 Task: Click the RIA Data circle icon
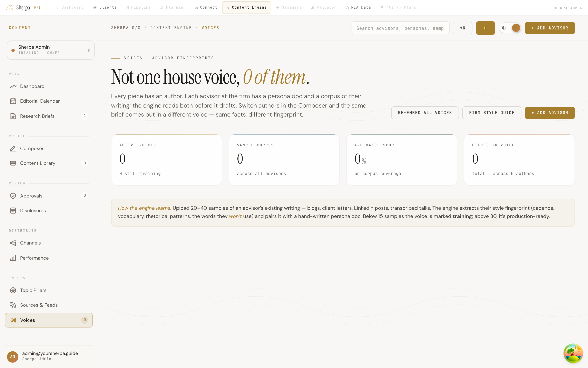[x=347, y=8]
